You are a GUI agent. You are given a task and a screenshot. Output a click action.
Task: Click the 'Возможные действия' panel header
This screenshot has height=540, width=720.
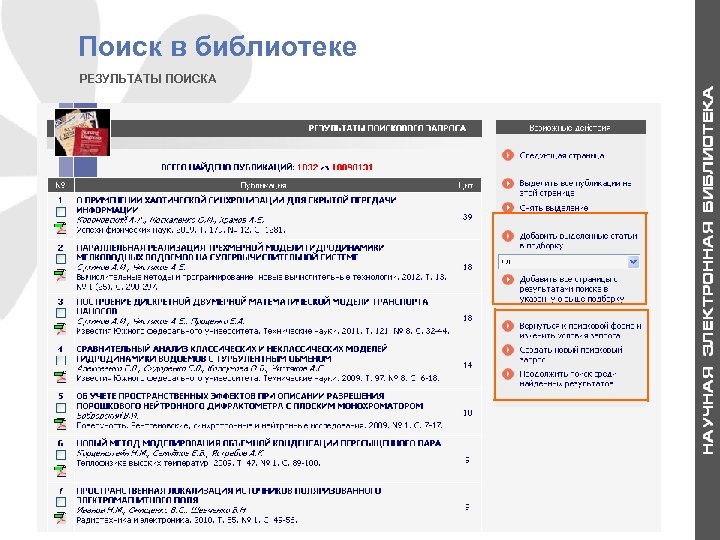click(571, 128)
